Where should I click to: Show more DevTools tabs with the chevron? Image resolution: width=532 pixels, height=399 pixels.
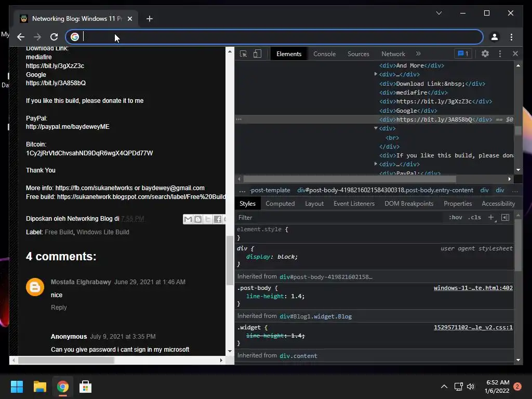[418, 54]
